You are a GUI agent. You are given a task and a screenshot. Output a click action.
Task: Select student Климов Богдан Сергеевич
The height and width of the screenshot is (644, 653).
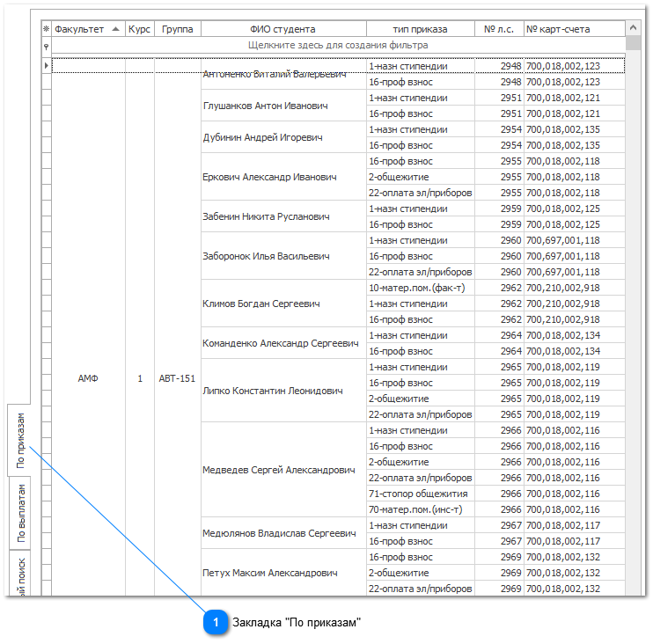[x=283, y=304]
